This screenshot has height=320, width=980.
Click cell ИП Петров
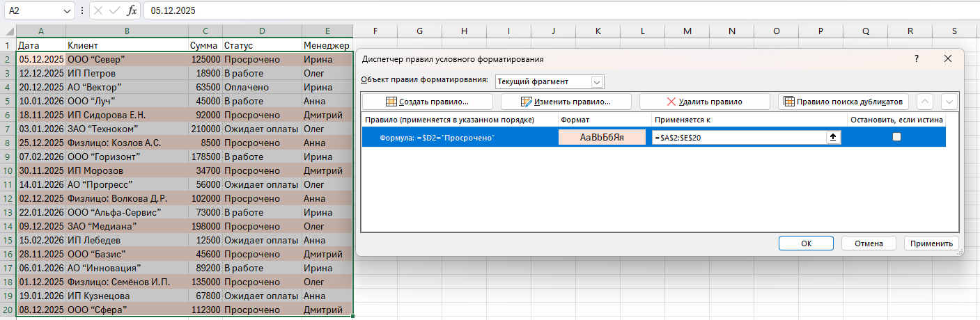(x=127, y=73)
